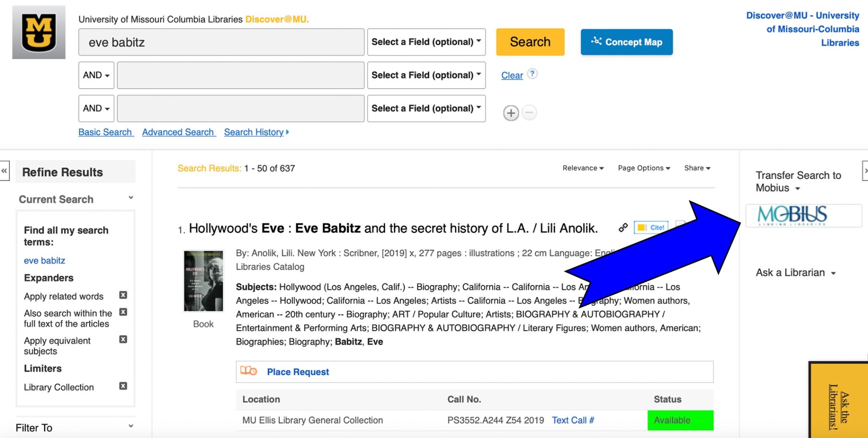Go to Advanced Search link

pyautogui.click(x=178, y=132)
